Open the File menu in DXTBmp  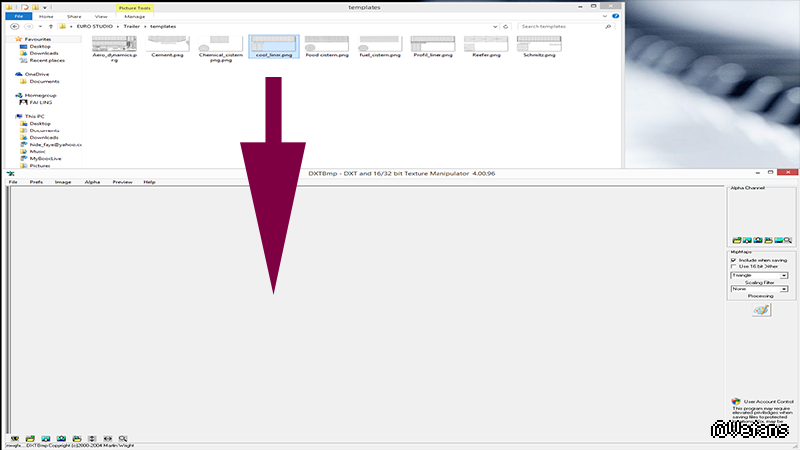pos(13,182)
